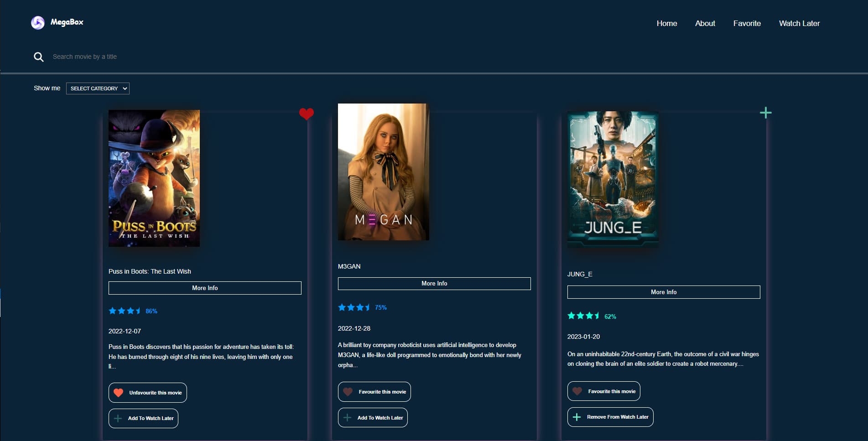The width and height of the screenshot is (868, 441).
Task: Click the release date 2022-12-07
Action: 125,331
